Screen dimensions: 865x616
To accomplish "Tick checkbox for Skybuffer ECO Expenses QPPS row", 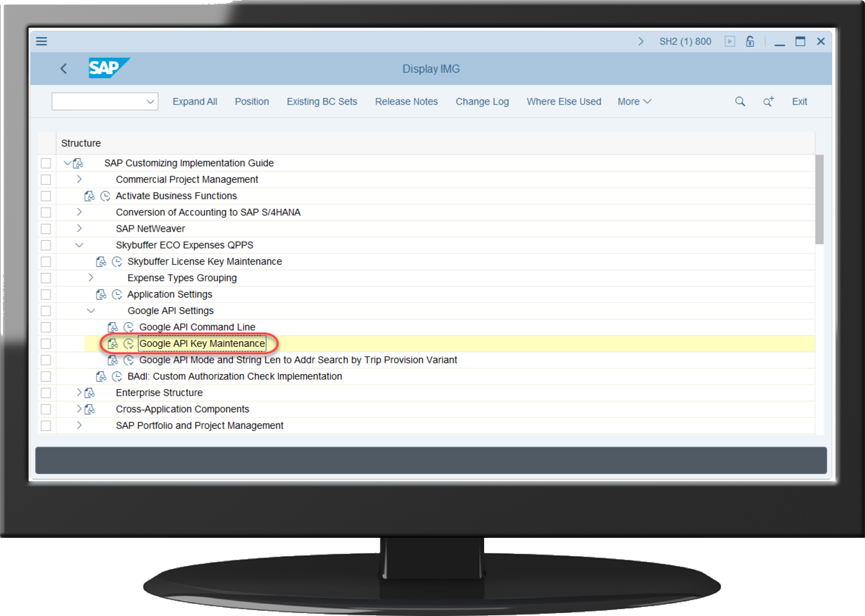I will click(46, 245).
